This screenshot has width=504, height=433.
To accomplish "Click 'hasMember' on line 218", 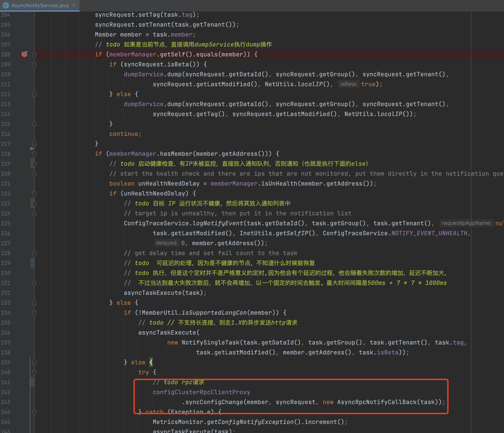I will pyautogui.click(x=176, y=154).
